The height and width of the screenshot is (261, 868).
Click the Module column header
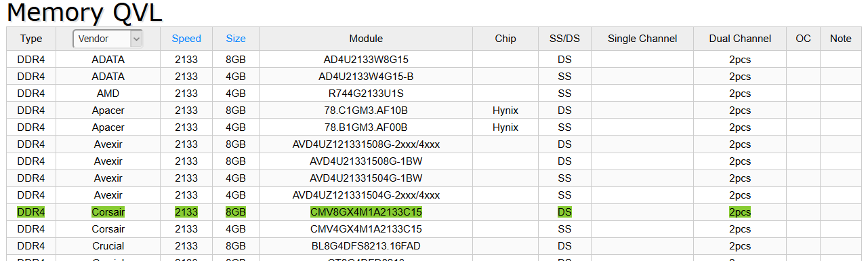[x=366, y=39]
